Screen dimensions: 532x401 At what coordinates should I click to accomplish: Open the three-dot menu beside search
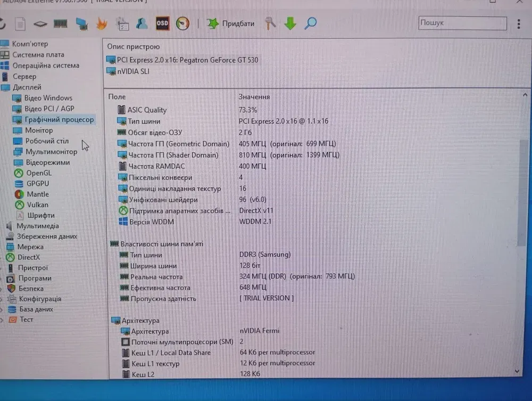[x=519, y=23]
